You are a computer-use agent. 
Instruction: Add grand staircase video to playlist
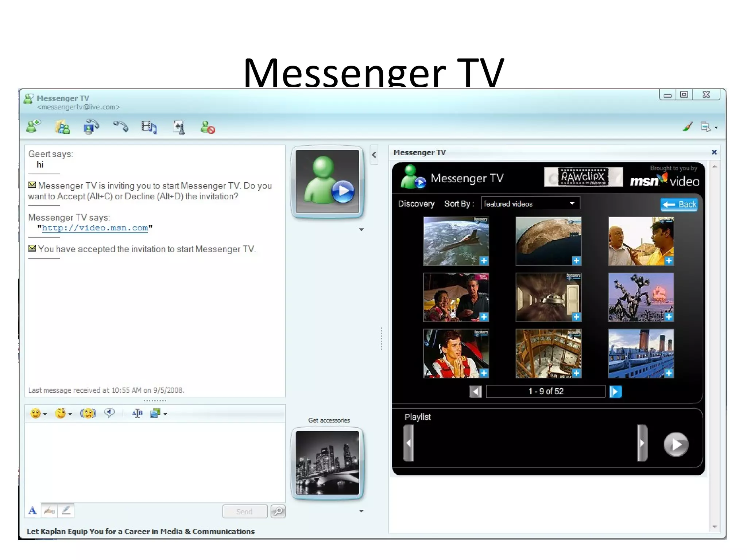pyautogui.click(x=576, y=373)
